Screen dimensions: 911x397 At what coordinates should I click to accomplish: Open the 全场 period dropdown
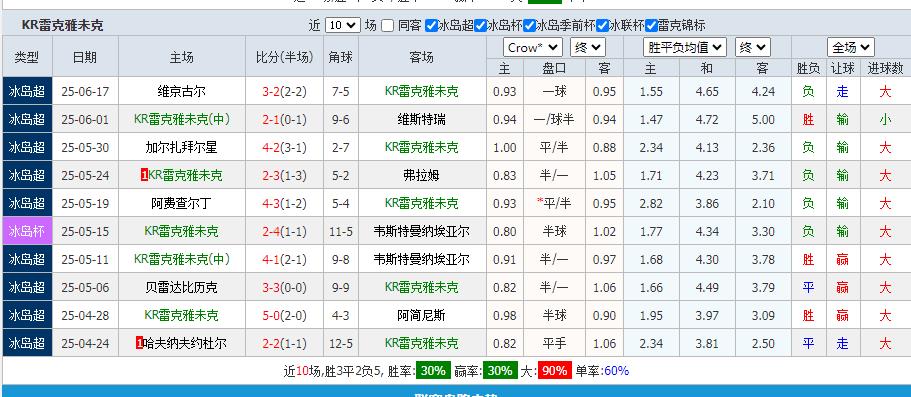[x=851, y=47]
